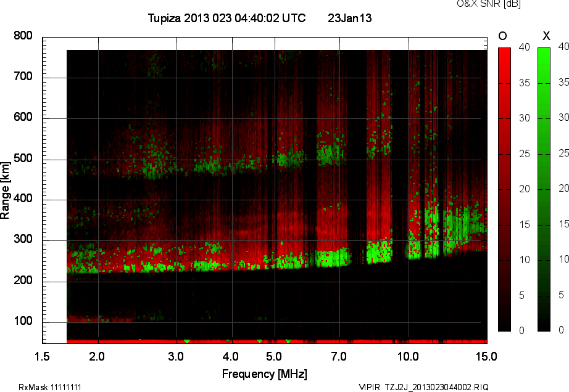Click the 'VIPIR TZJ2J_2013023044002.RIQ' filename text
This screenshot has height=392, width=569.
(x=423, y=387)
